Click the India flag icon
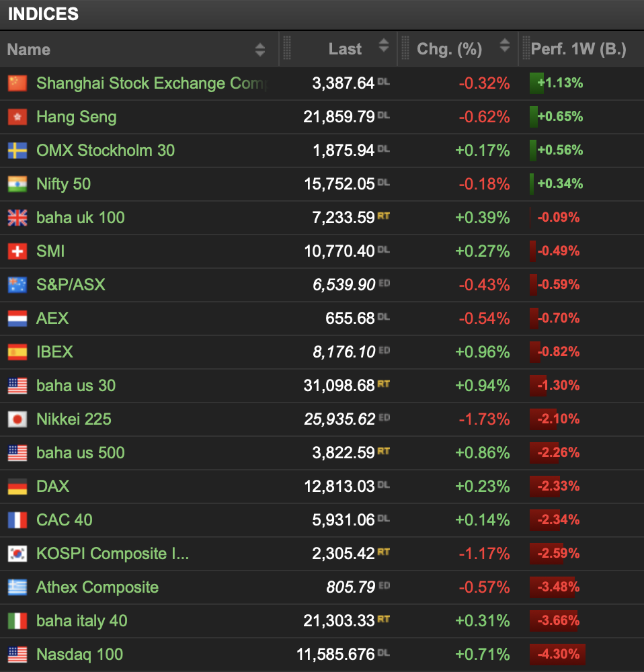This screenshot has width=644, height=672. (17, 184)
